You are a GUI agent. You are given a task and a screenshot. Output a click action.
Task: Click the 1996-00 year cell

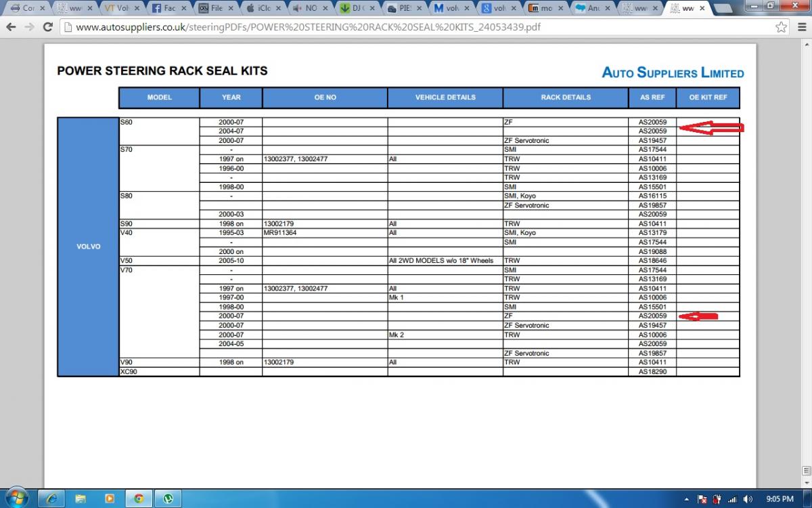coord(231,168)
